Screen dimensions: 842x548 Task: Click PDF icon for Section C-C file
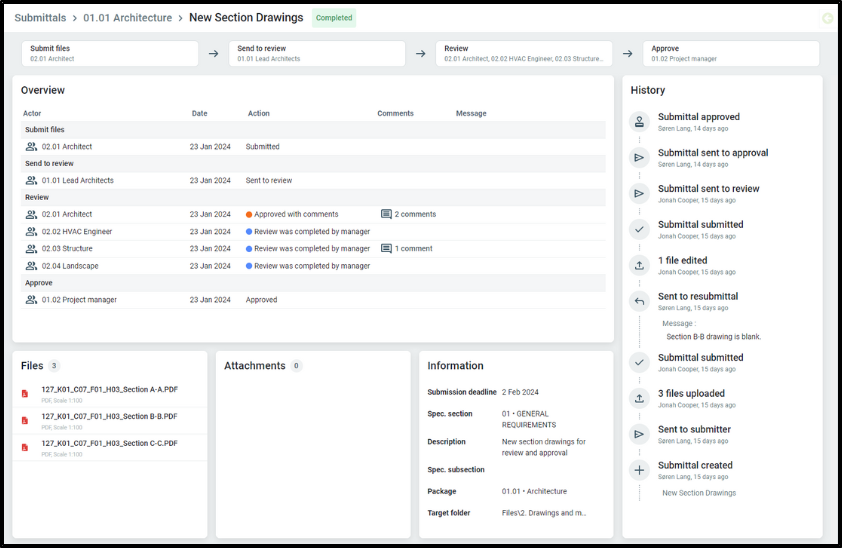pos(25,447)
